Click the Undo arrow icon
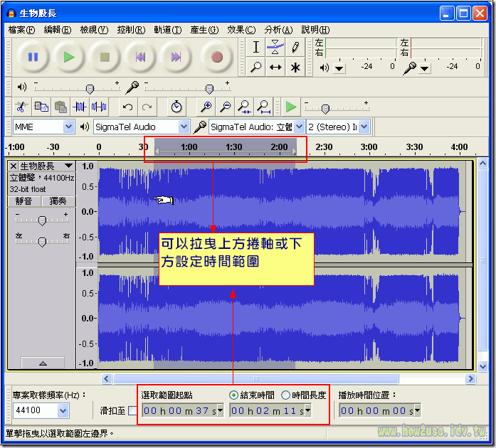496x448 pixels. [127, 107]
